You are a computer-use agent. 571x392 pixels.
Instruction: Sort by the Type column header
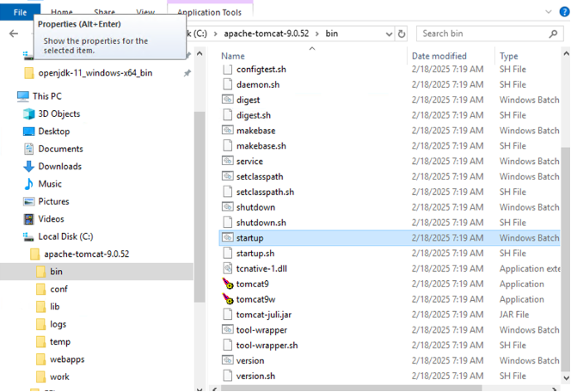click(x=509, y=56)
